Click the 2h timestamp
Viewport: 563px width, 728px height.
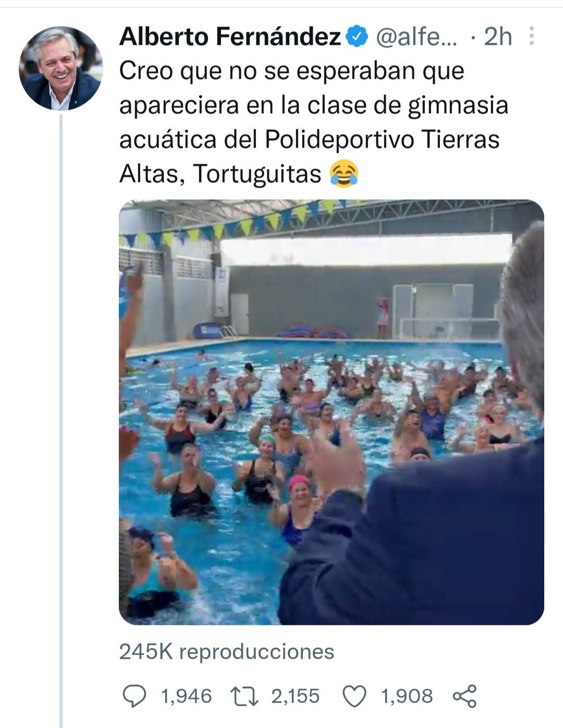click(x=497, y=37)
